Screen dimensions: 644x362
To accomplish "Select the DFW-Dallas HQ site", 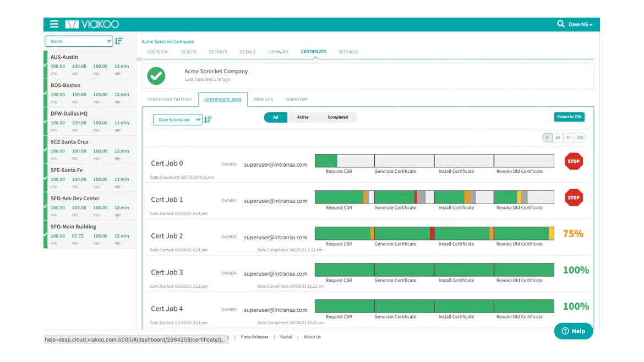I will click(69, 114).
